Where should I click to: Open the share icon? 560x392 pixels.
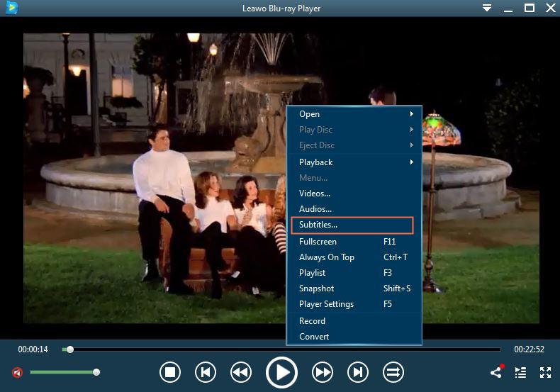[x=496, y=372]
